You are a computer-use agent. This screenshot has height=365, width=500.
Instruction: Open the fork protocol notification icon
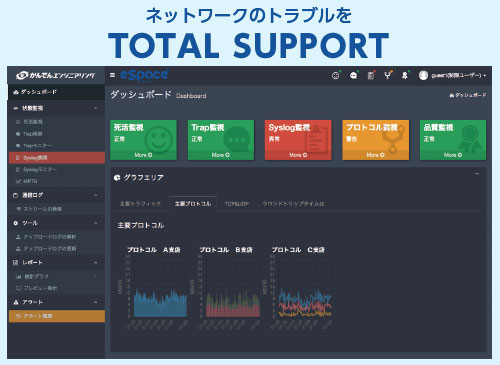(388, 76)
